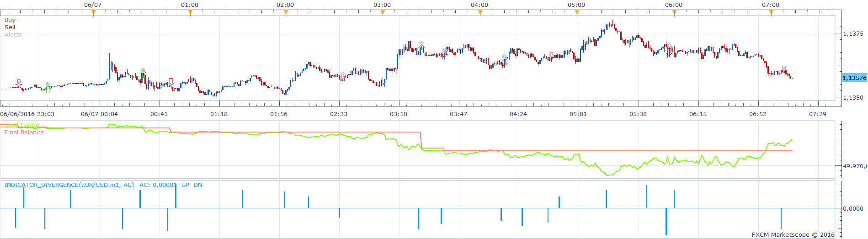Click the 04:24 time axis label

coord(518,114)
